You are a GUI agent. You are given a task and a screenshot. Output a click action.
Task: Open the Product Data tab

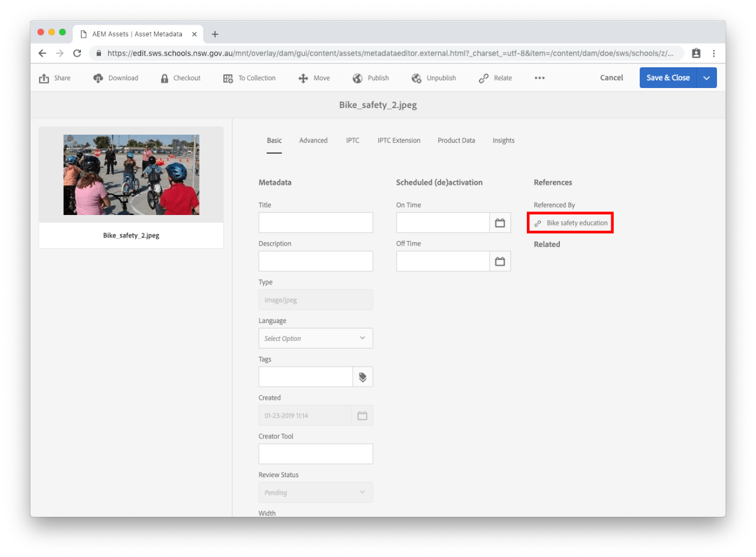point(457,141)
